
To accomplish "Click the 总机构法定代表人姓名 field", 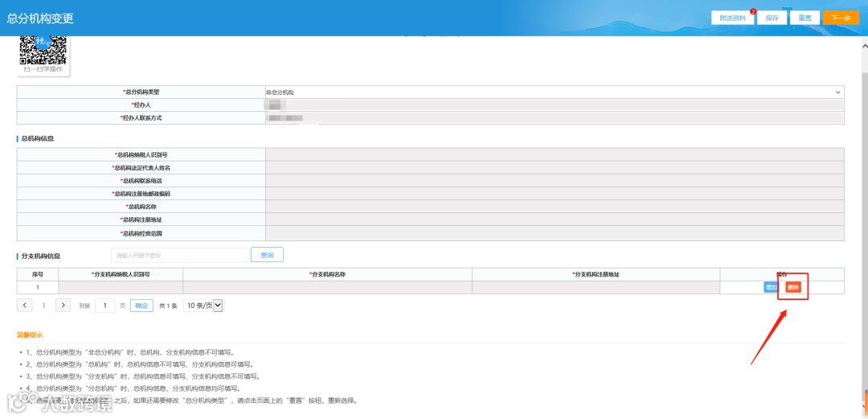I will tap(555, 168).
